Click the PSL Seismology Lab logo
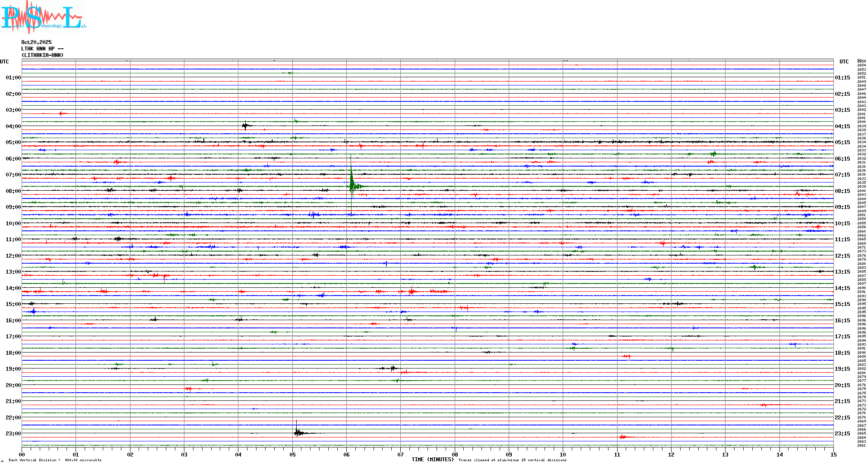This screenshot has width=868, height=466. point(43,17)
